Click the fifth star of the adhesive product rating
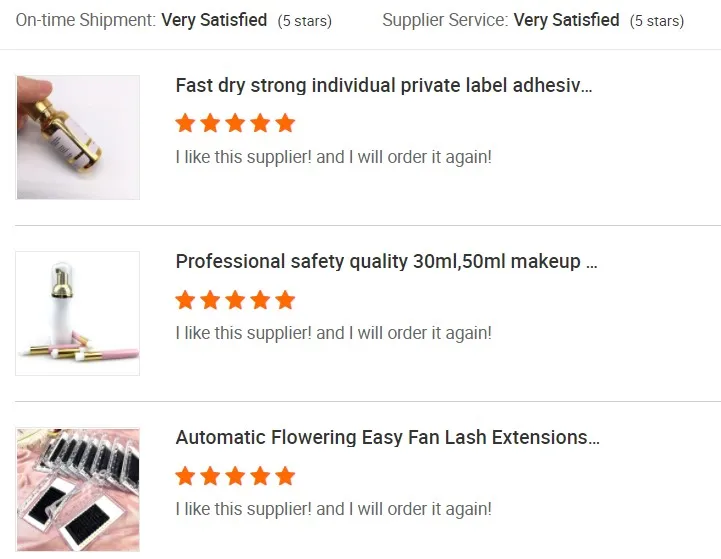 click(x=285, y=123)
